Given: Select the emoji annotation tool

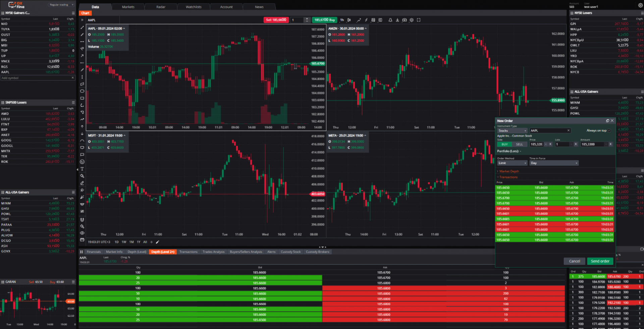Looking at the screenshot, I should [82, 162].
